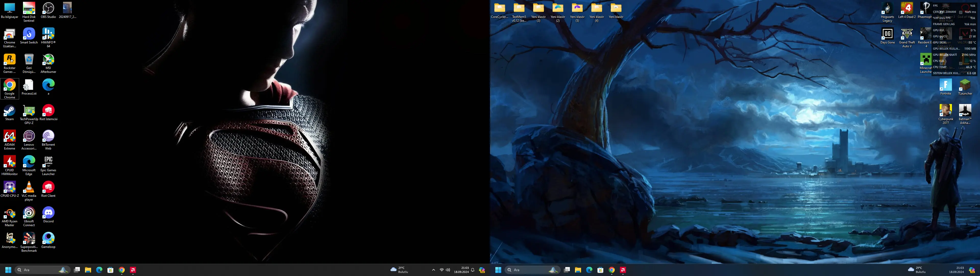Select the HWiNFO 64 shortcut
Image resolution: width=980 pixels, height=276 pixels.
48,38
